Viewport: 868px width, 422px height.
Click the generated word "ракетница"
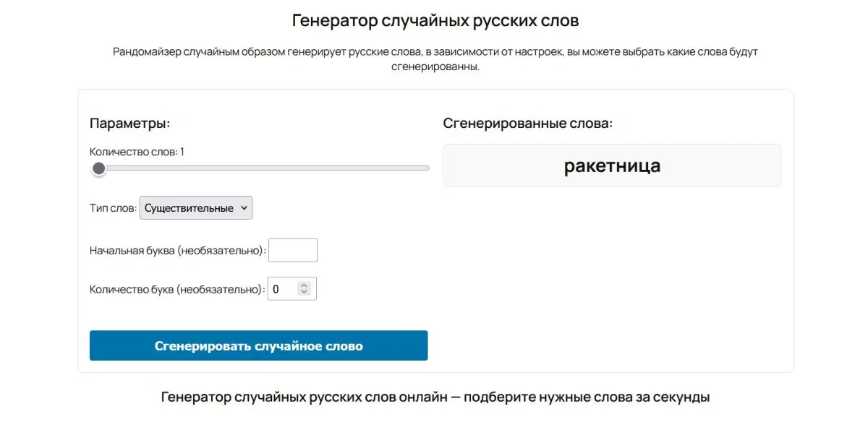pyautogui.click(x=612, y=165)
